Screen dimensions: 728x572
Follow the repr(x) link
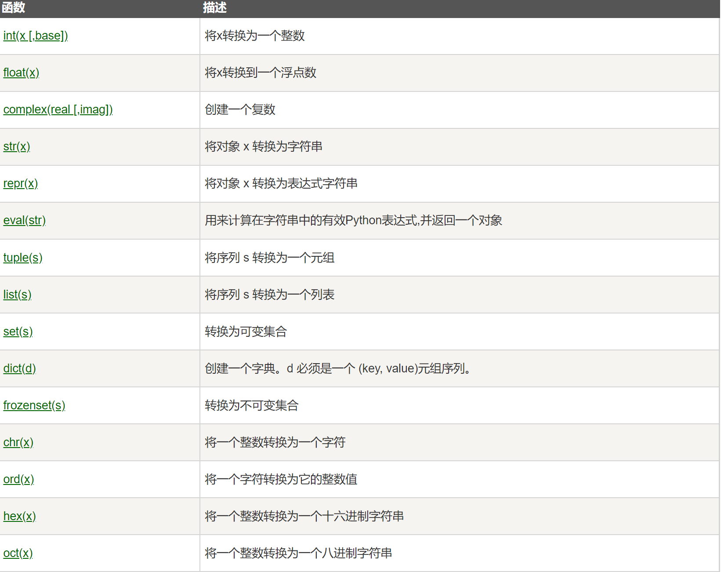(21, 183)
